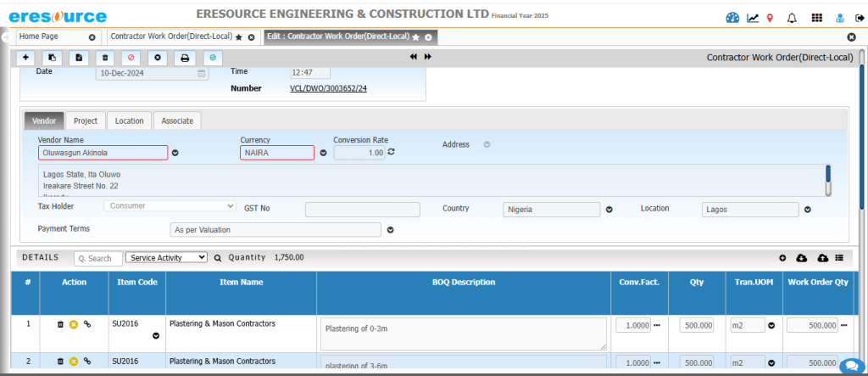The height and width of the screenshot is (376, 868).
Task: Click the trash delete toolbar button
Action: click(x=105, y=57)
